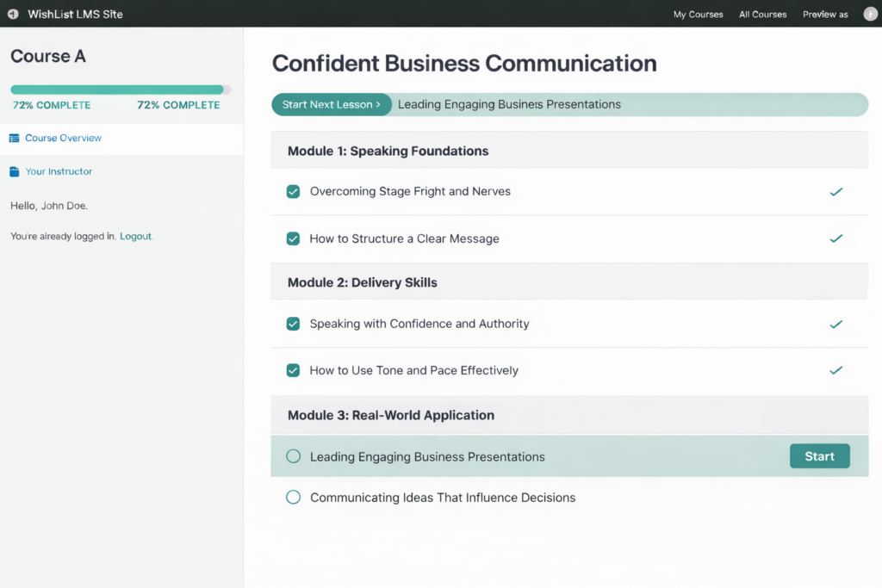The image size is (882, 588).
Task: Uncheck the Overcoming Stage Fright completion box
Action: click(x=293, y=191)
